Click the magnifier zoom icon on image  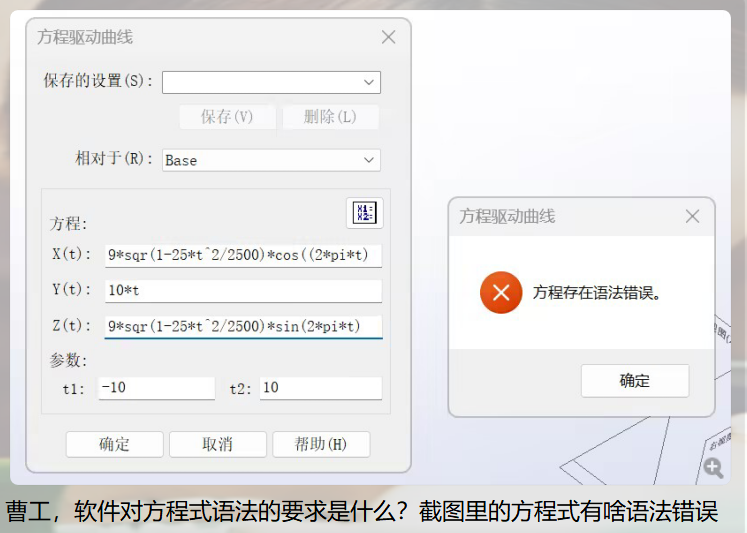click(x=713, y=467)
